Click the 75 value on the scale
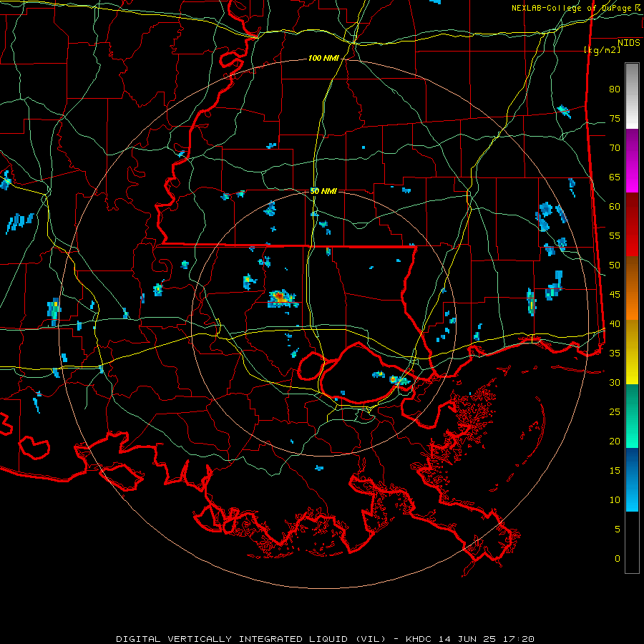Screen dimensions: 644x644 click(x=615, y=118)
